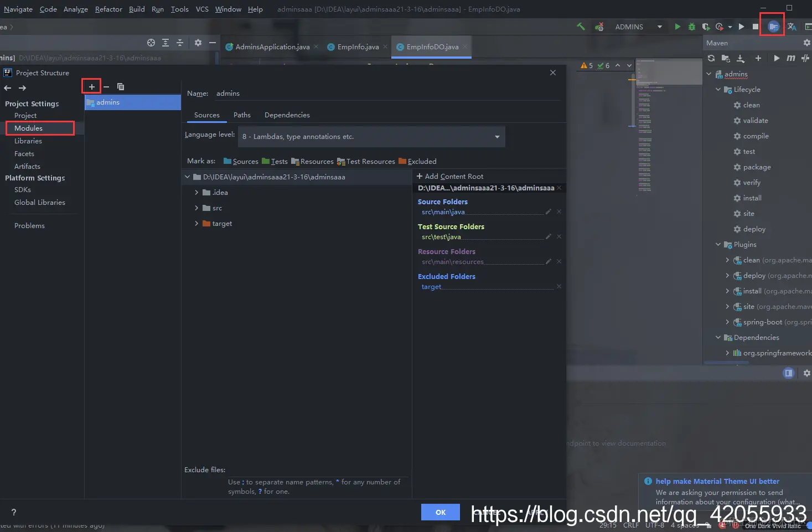Stop the running process
The height and width of the screenshot is (532, 812).
pyautogui.click(x=756, y=27)
